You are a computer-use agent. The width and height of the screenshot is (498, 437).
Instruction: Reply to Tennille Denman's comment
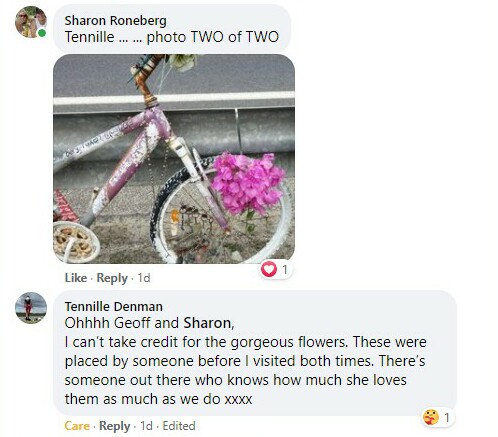[x=115, y=426]
